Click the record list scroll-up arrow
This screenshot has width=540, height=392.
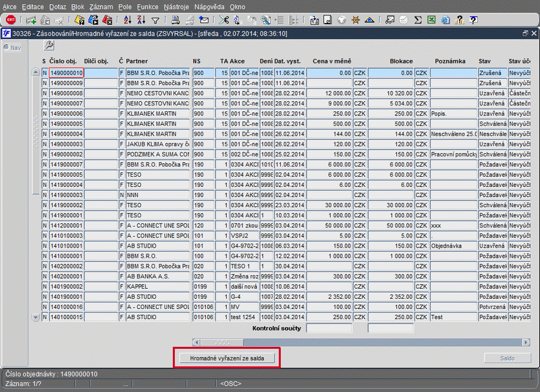click(36, 72)
